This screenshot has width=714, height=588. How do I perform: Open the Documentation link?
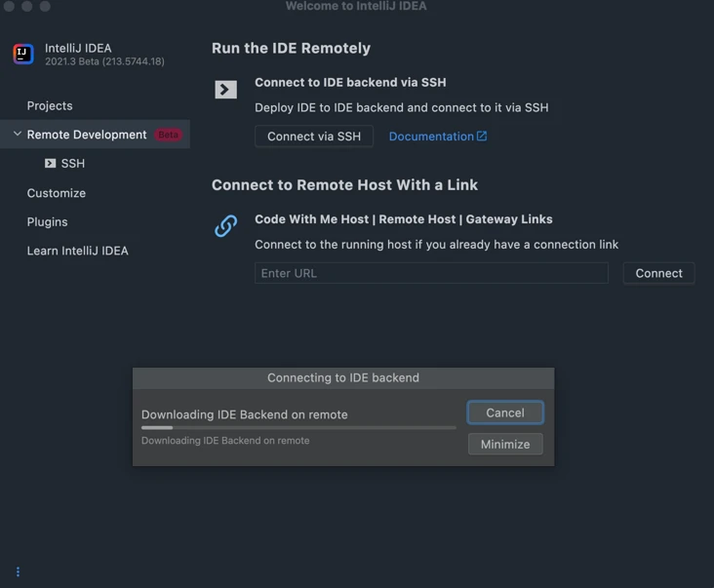point(431,137)
